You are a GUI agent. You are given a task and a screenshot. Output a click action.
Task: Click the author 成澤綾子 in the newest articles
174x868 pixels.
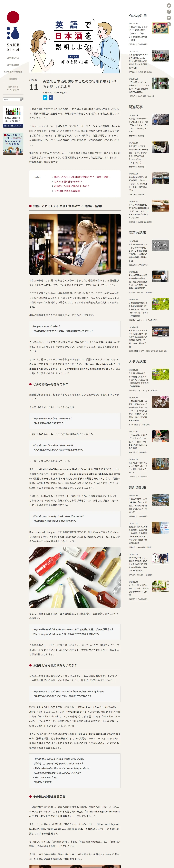click(132, 547)
